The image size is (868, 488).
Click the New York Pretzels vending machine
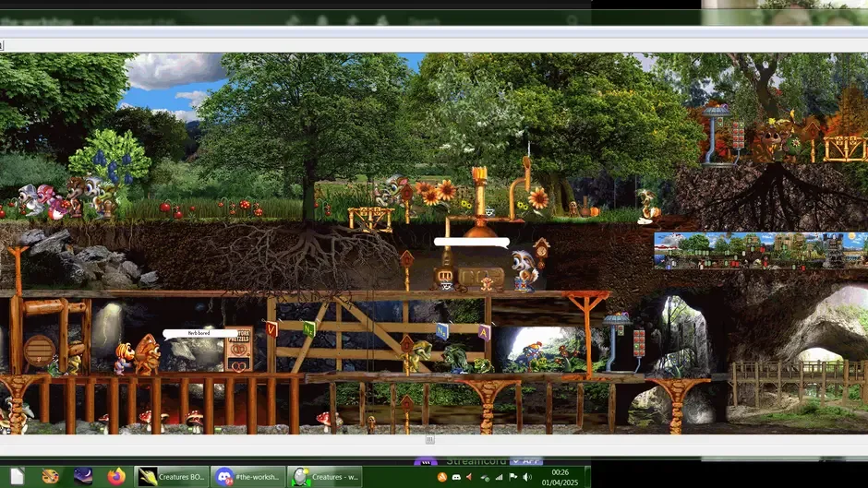tap(238, 348)
